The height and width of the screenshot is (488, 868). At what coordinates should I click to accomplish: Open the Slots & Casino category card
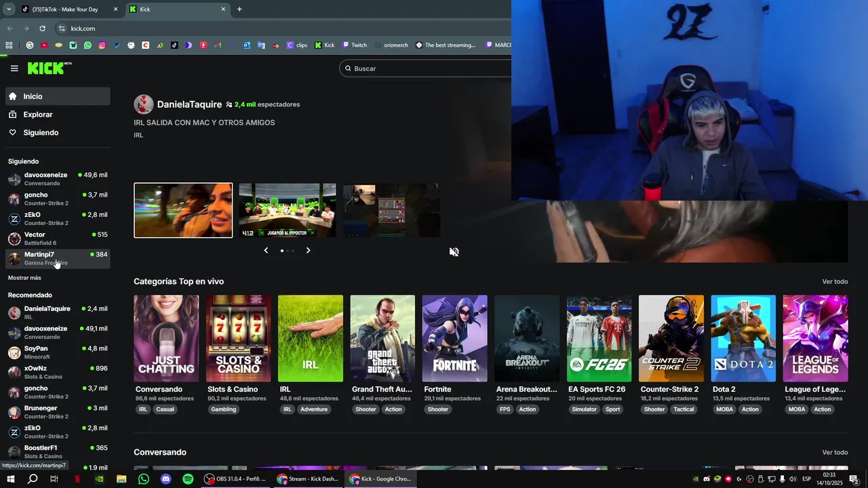[x=238, y=338]
